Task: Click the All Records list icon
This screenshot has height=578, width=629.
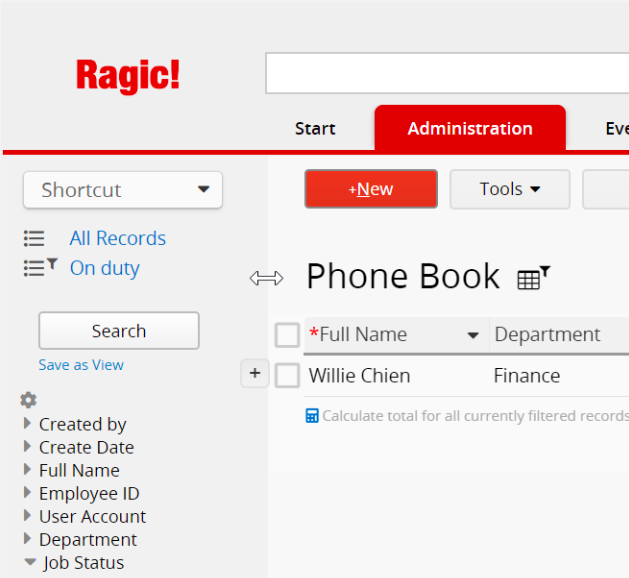Action: [x=34, y=238]
